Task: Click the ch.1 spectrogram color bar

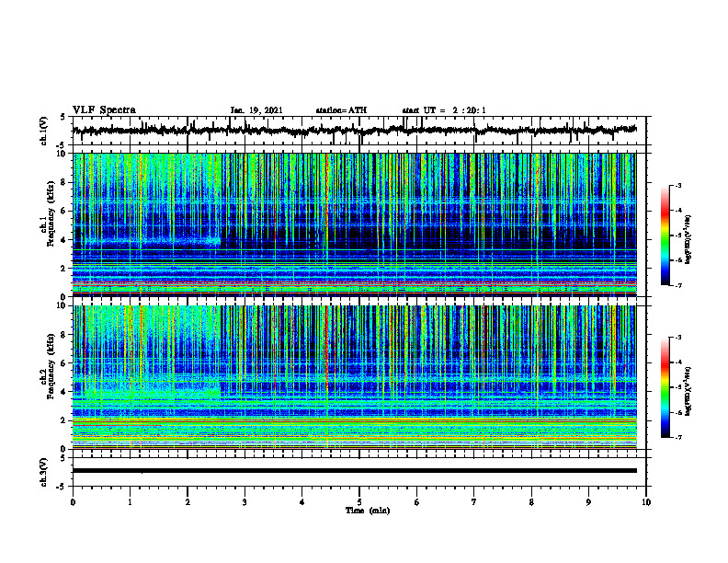Action: (665, 236)
